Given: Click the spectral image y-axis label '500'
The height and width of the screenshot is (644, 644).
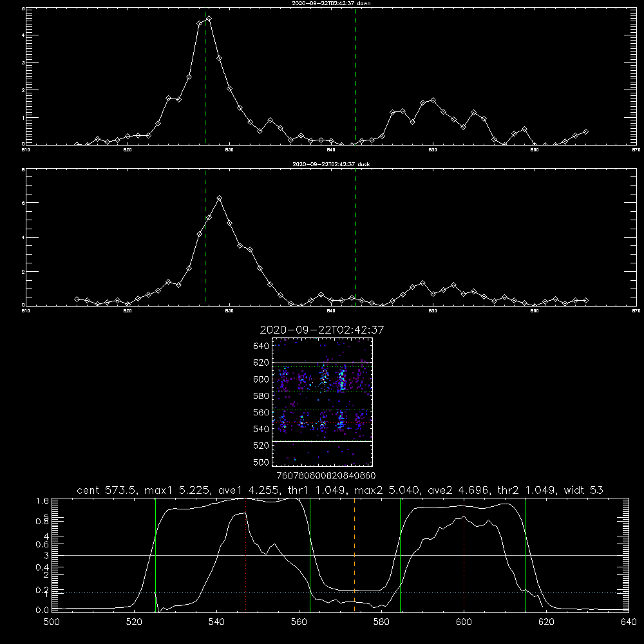Looking at the screenshot, I should pyautogui.click(x=261, y=462).
